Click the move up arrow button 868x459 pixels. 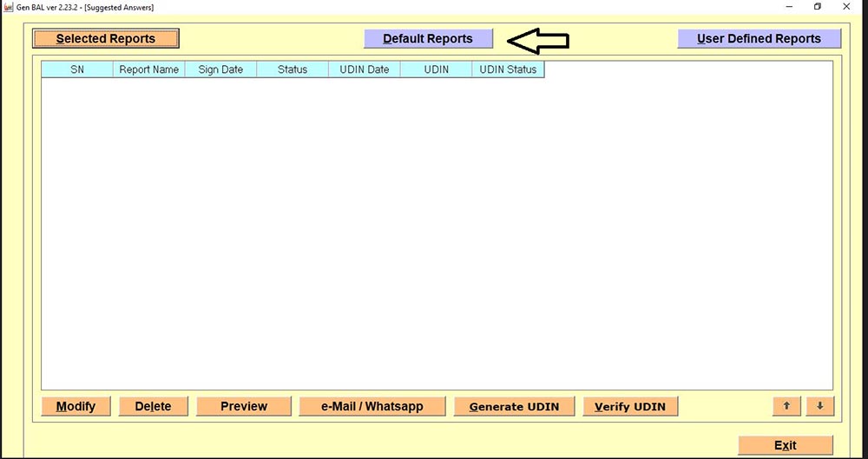786,406
